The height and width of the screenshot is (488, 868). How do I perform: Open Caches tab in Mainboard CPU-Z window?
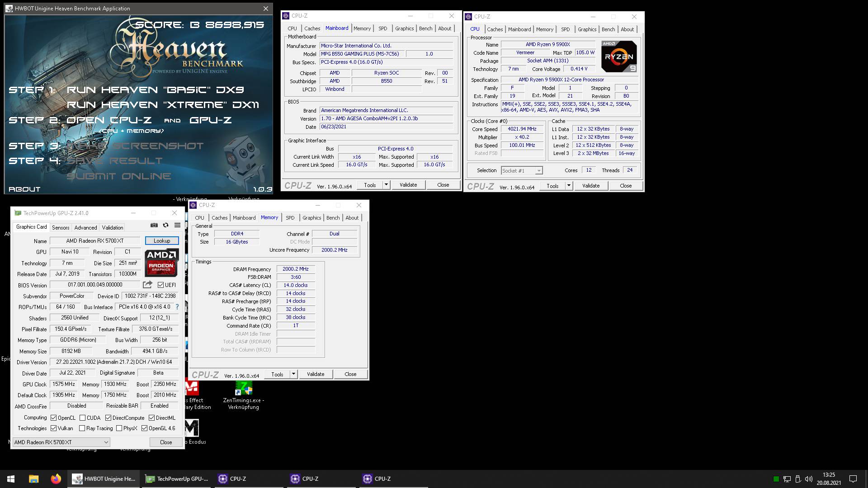(312, 28)
